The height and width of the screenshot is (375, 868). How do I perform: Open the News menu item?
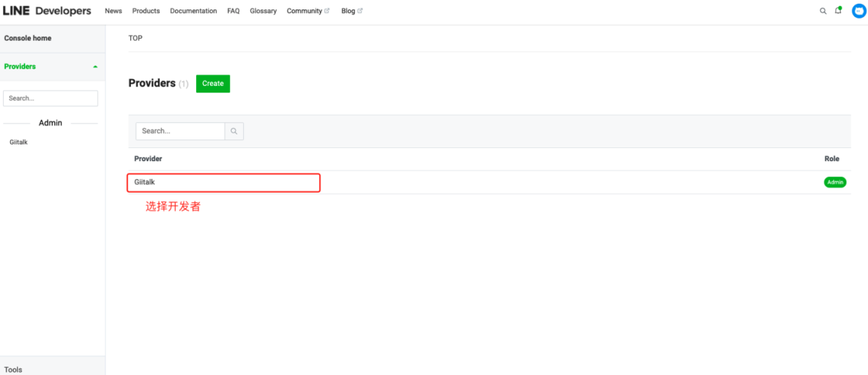pyautogui.click(x=114, y=11)
